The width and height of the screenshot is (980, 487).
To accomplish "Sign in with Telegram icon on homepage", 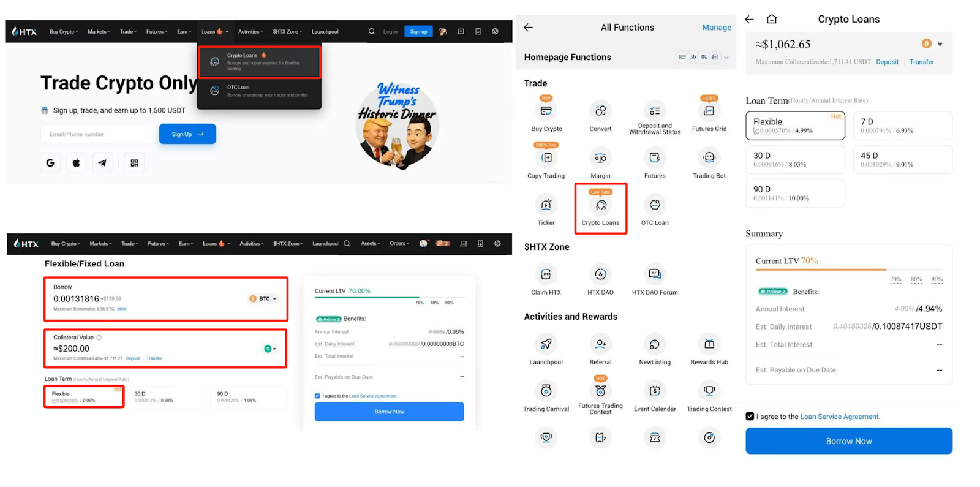I will pos(102,163).
